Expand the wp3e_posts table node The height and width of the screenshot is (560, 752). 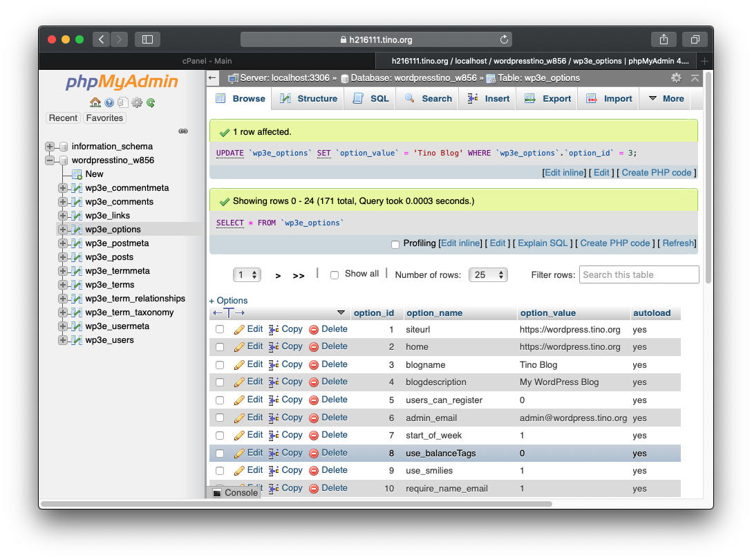pyautogui.click(x=62, y=257)
